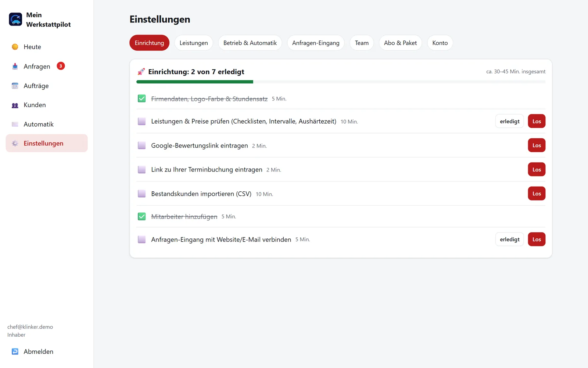
Task: Select the Einrichtung tab
Action: 149,43
